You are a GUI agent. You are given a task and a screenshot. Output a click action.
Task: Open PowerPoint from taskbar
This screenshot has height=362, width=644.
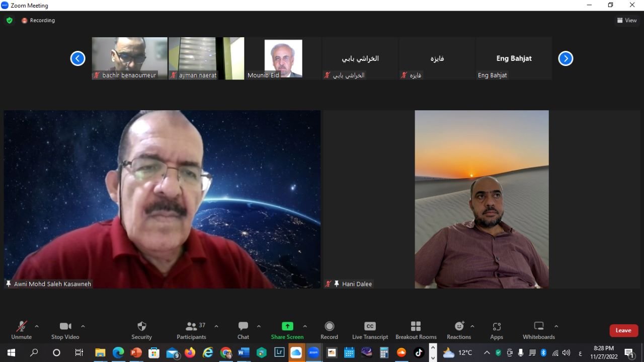[x=136, y=353]
